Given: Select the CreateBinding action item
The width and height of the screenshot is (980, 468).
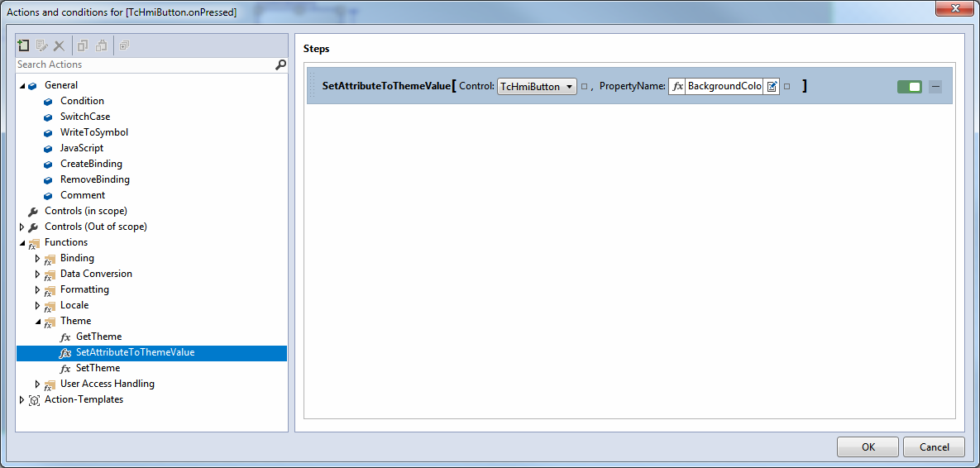Looking at the screenshot, I should pyautogui.click(x=91, y=164).
